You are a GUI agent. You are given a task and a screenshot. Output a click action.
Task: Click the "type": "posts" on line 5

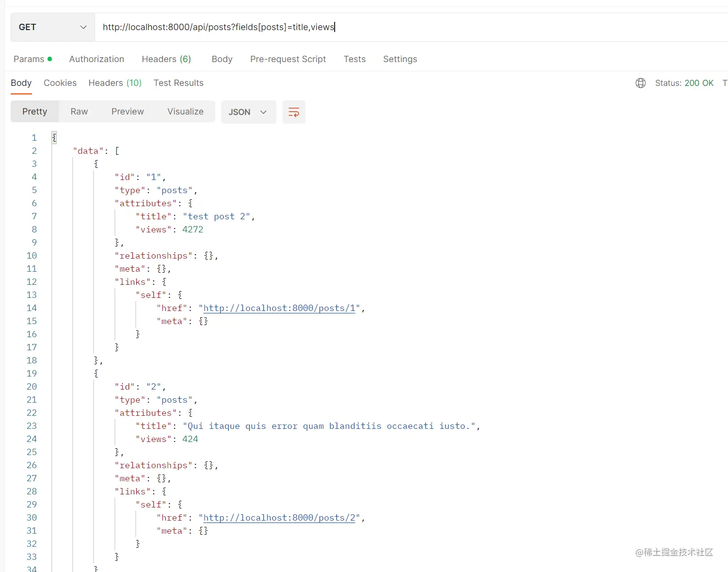(x=156, y=190)
